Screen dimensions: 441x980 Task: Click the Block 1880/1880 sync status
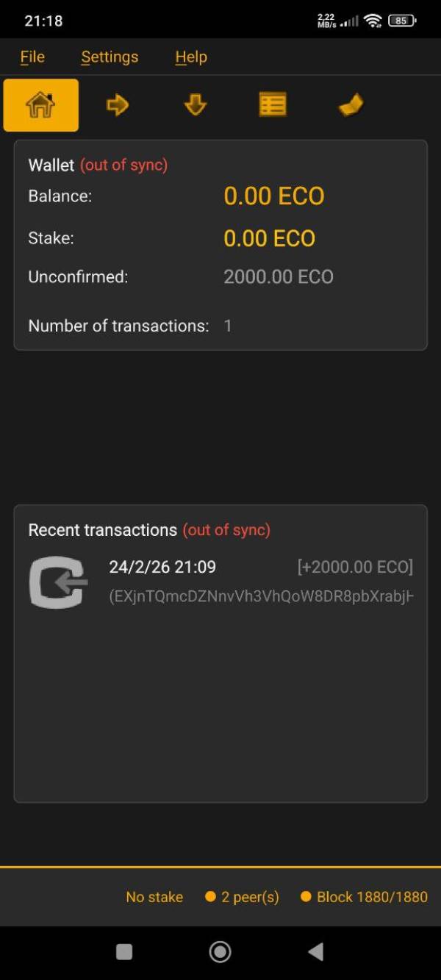[x=365, y=897]
